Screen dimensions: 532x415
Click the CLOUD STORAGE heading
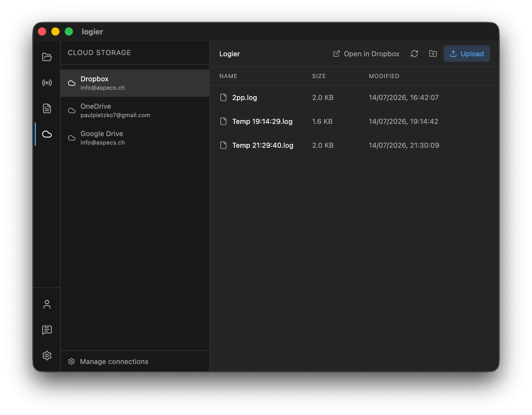[99, 53]
